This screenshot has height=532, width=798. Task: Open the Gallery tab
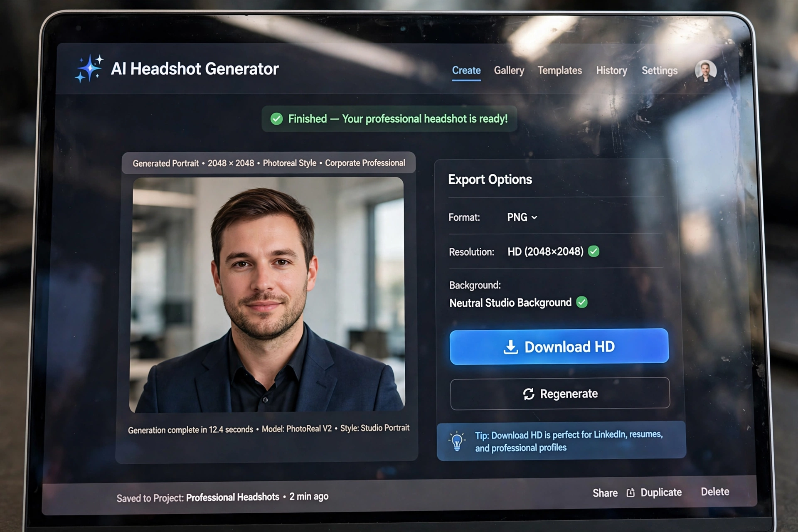(509, 70)
